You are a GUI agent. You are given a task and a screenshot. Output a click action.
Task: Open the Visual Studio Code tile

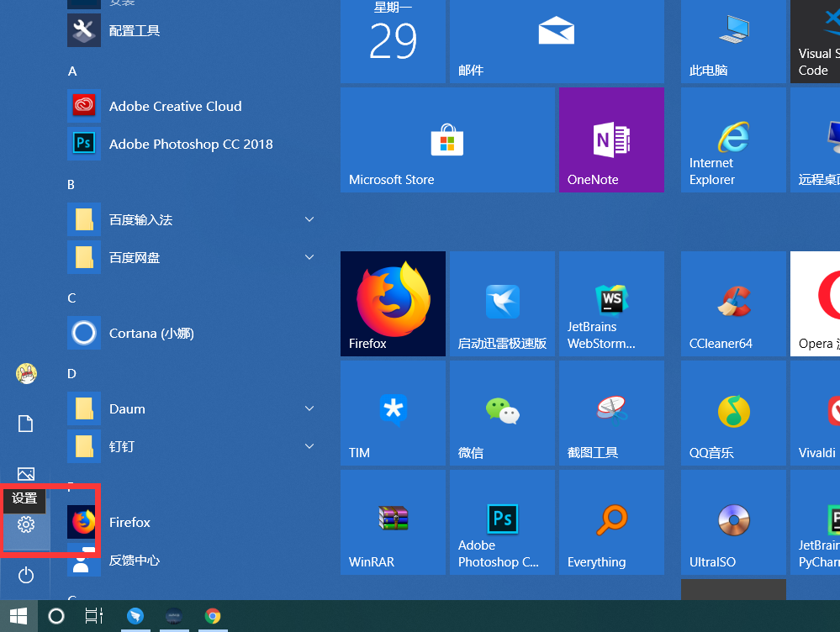click(815, 41)
